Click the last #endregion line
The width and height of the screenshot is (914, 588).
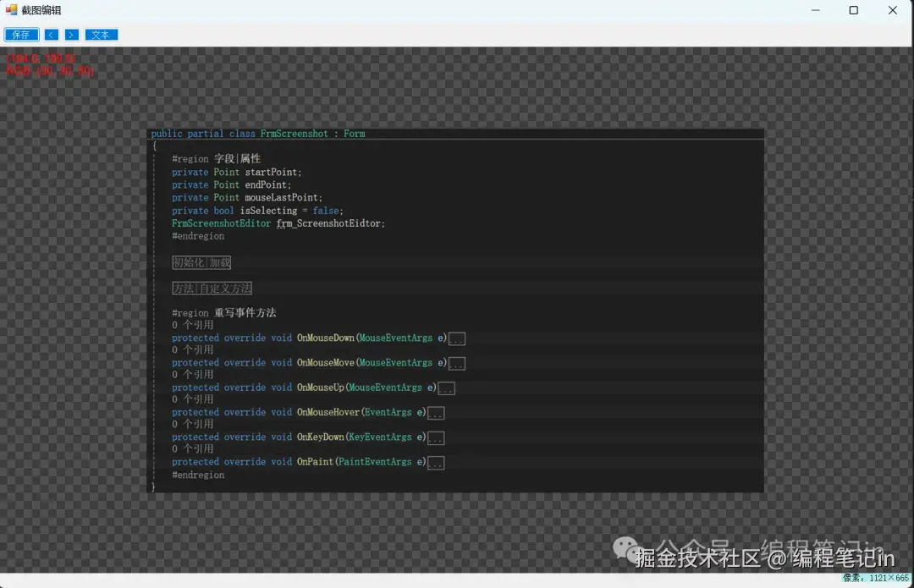click(198, 475)
